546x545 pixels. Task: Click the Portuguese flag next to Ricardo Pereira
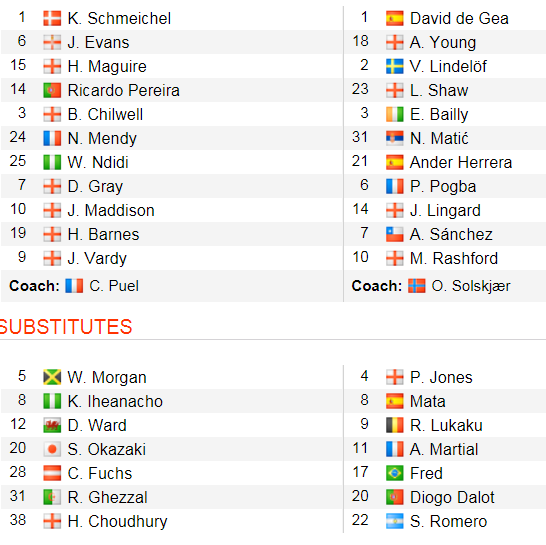click(x=52, y=91)
